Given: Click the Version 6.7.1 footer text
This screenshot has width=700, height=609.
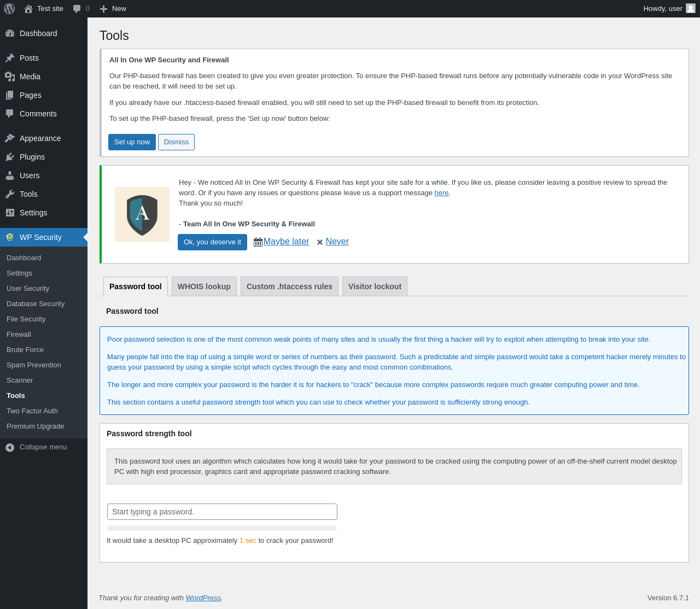Looking at the screenshot, I should 668,598.
